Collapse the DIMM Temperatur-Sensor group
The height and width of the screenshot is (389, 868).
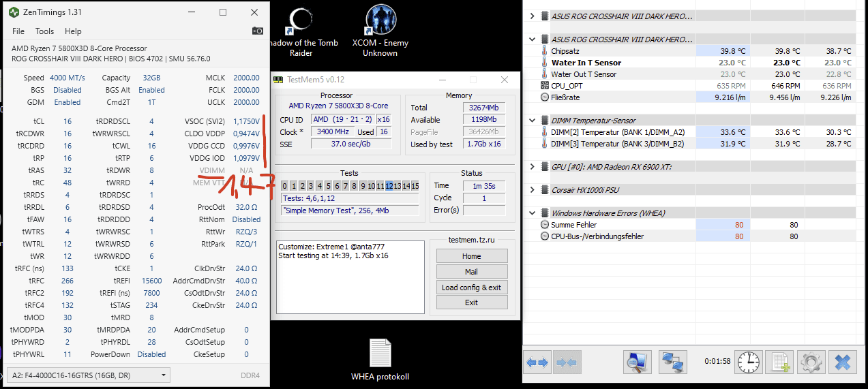(533, 121)
